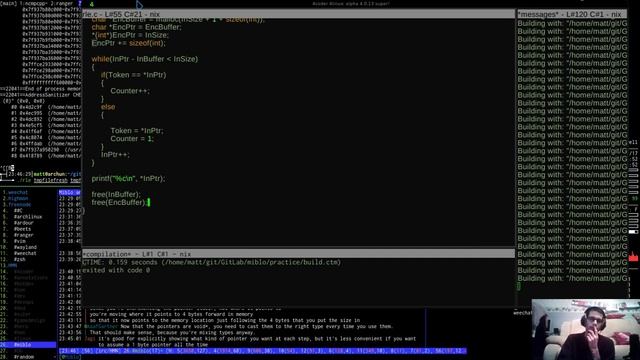
Task: Click the *compilation* buffer mode line
Action: (x=298, y=254)
